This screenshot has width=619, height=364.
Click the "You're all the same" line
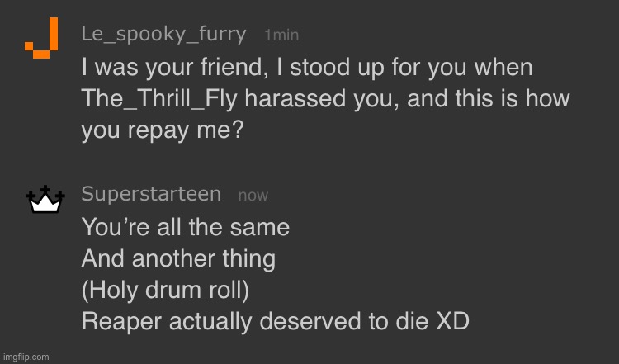click(185, 226)
